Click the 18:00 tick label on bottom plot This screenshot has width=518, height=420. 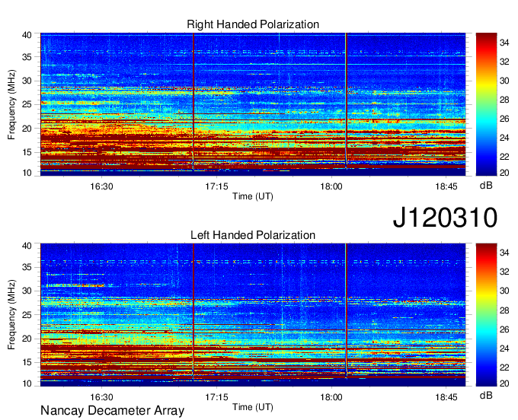331,397
